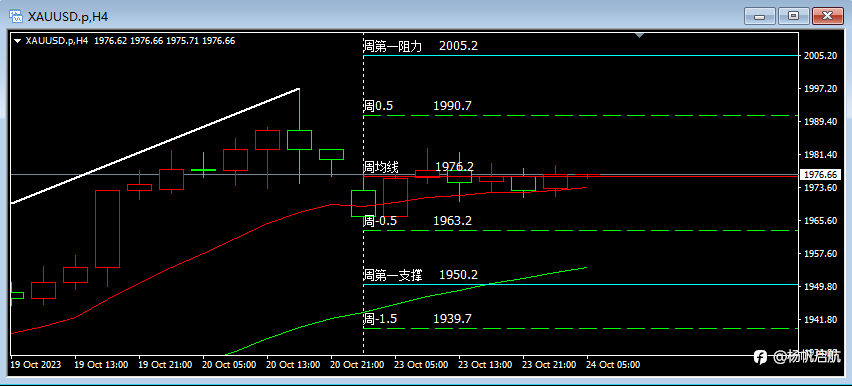The image size is (852, 386).
Task: Click the 20 Oct 21:00 time label
Action: pos(358,364)
